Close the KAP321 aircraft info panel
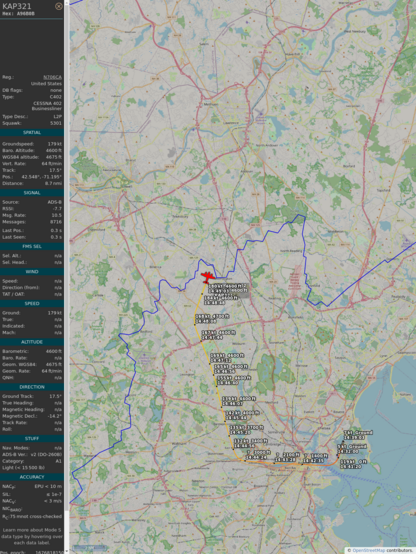The width and height of the screenshot is (416, 554). (59, 6)
